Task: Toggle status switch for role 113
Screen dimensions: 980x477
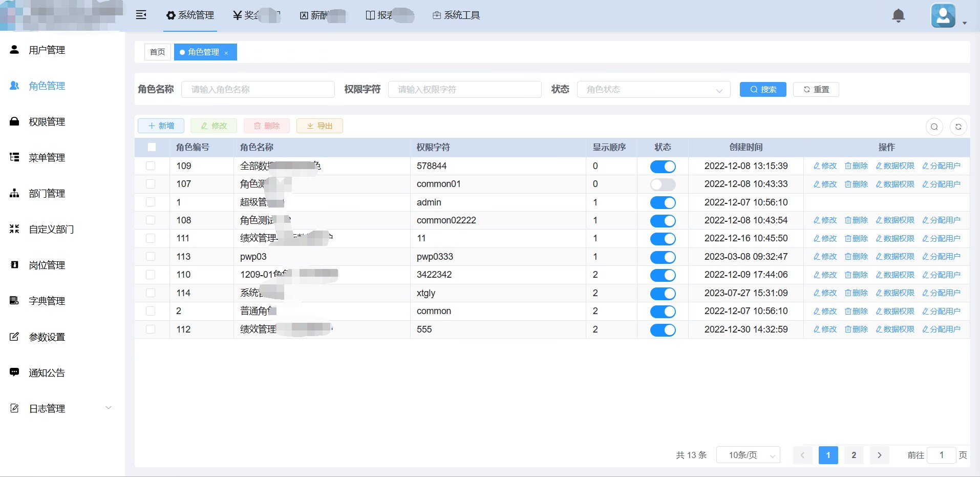Action: (663, 257)
